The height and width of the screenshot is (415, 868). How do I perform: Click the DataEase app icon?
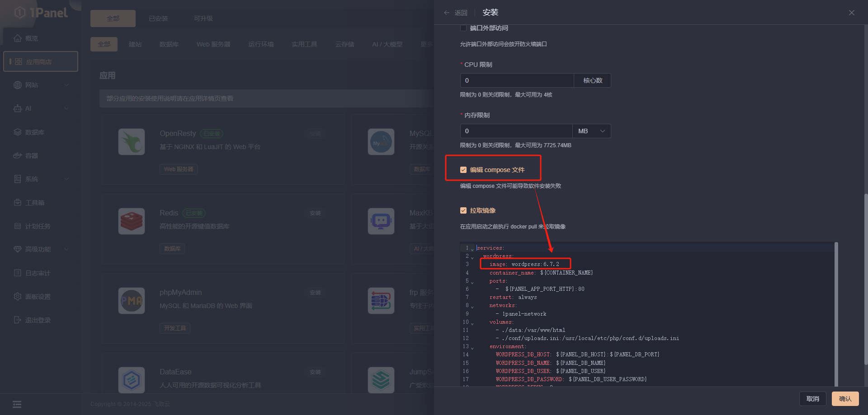pos(132,380)
